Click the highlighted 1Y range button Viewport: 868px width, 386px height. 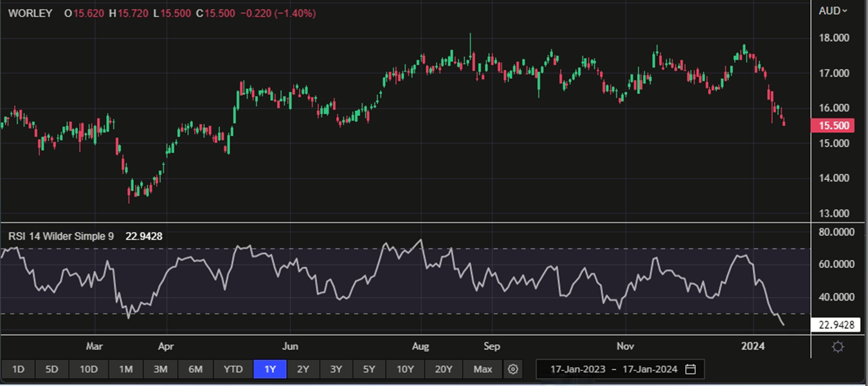tap(269, 369)
